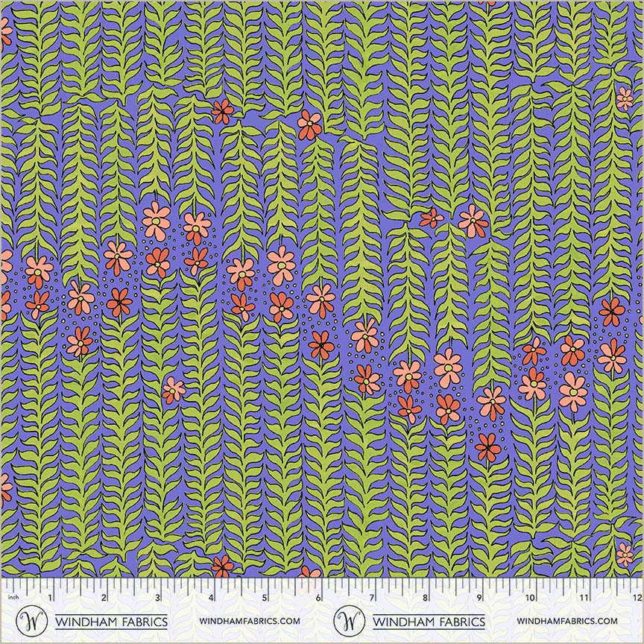The image size is (644, 644).
Task: Open the first WINDHAMFABRICS.COM link
Action: [250, 621]
